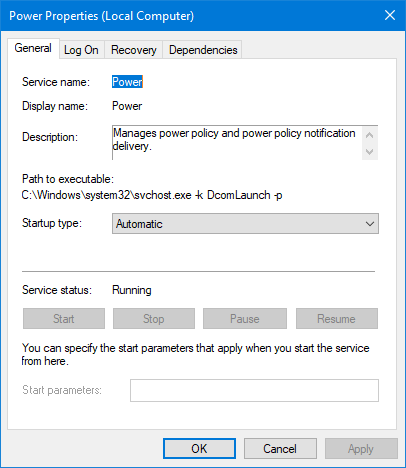The image size is (406, 468).
Task: Click the Stop service button
Action: click(x=154, y=319)
